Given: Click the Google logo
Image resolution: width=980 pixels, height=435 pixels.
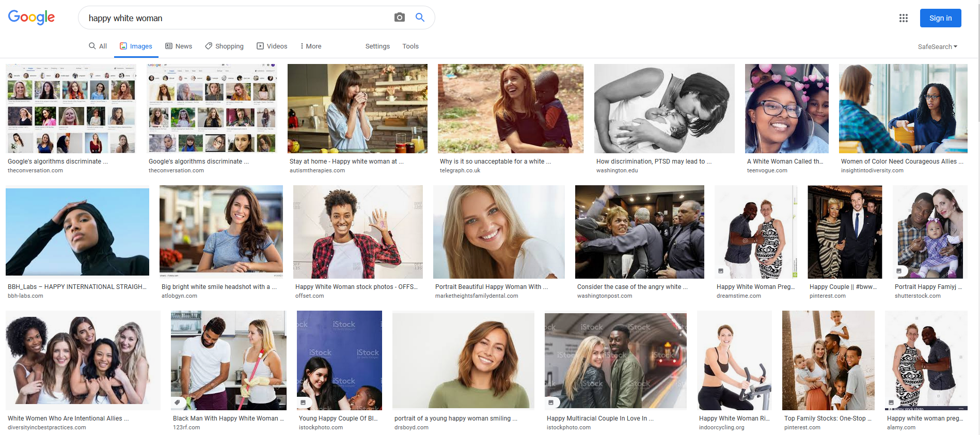Looking at the screenshot, I should pos(31,18).
